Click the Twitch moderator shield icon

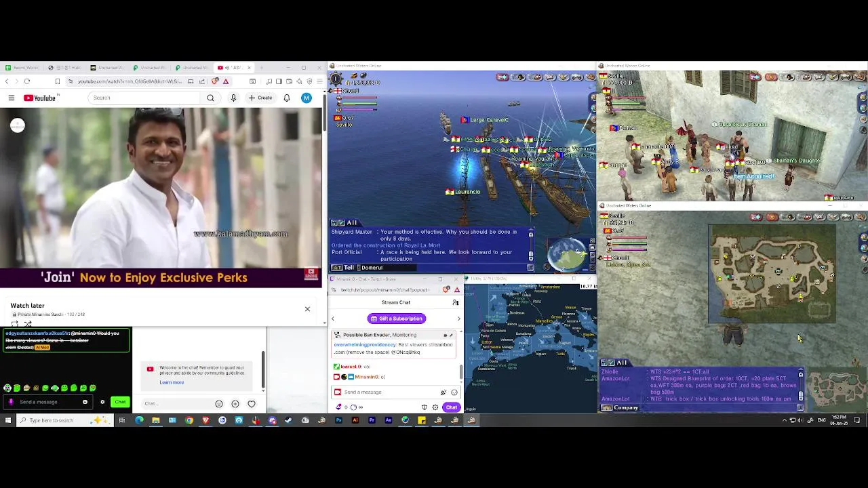coord(425,407)
